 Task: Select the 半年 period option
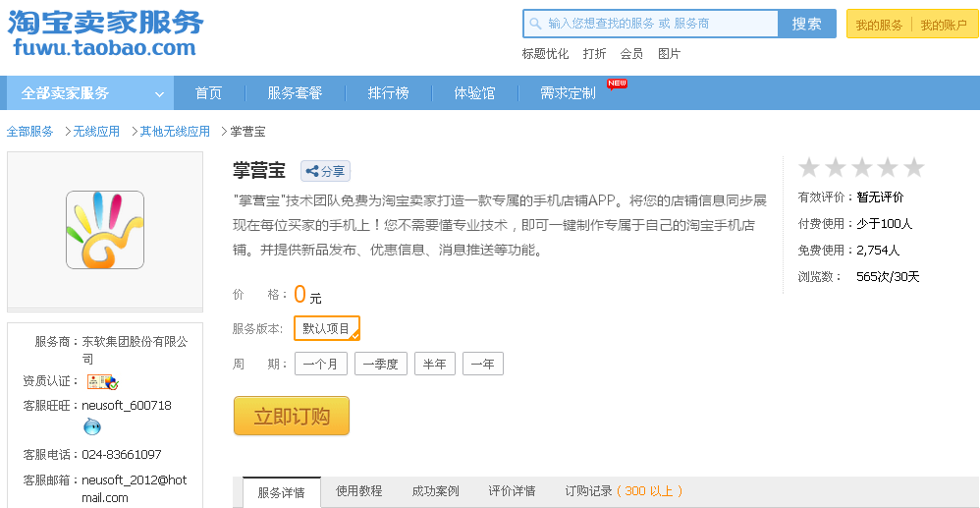[x=434, y=364]
